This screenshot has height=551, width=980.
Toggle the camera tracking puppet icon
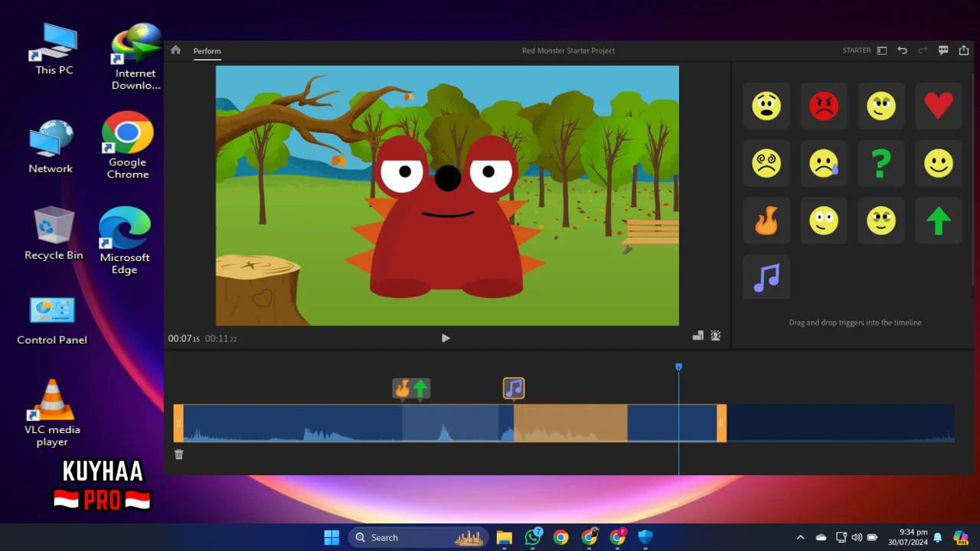[716, 336]
